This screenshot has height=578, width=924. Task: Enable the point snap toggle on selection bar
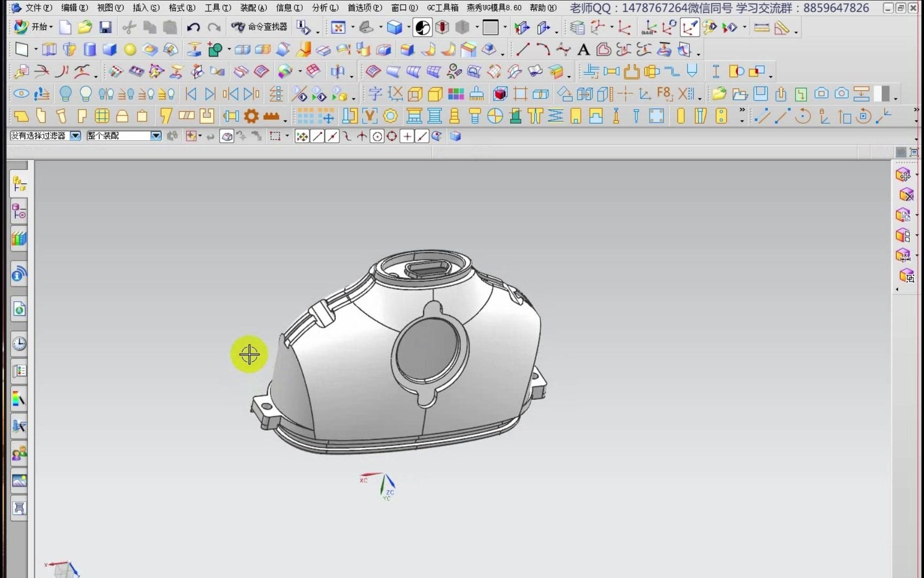point(302,136)
